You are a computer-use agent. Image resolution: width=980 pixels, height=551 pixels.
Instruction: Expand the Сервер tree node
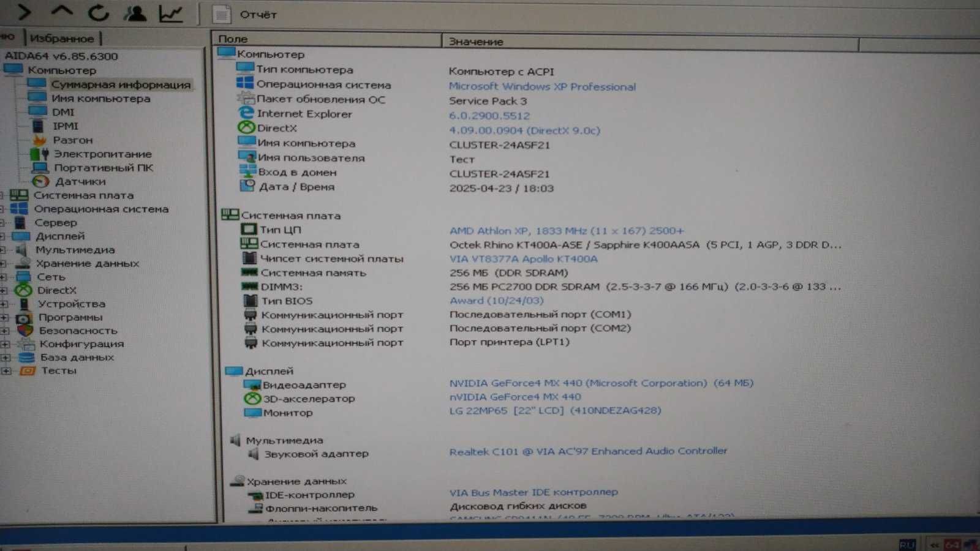[3, 223]
